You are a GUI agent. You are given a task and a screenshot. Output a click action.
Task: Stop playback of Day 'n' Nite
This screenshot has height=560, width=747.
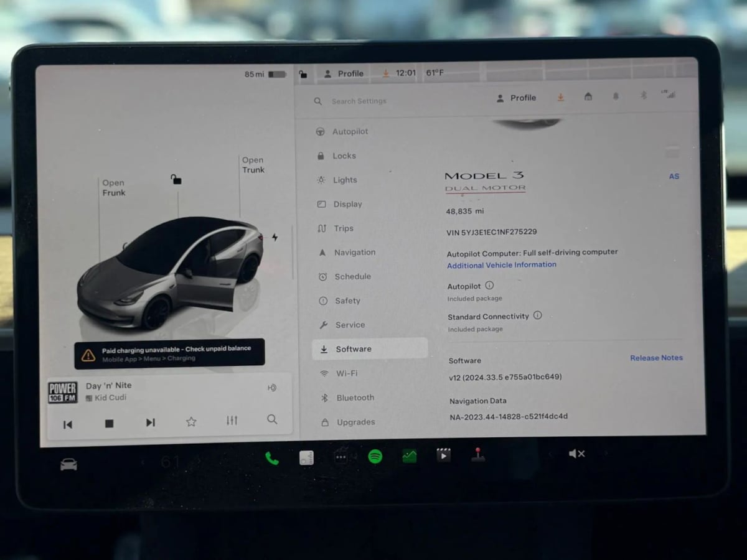coord(109,423)
